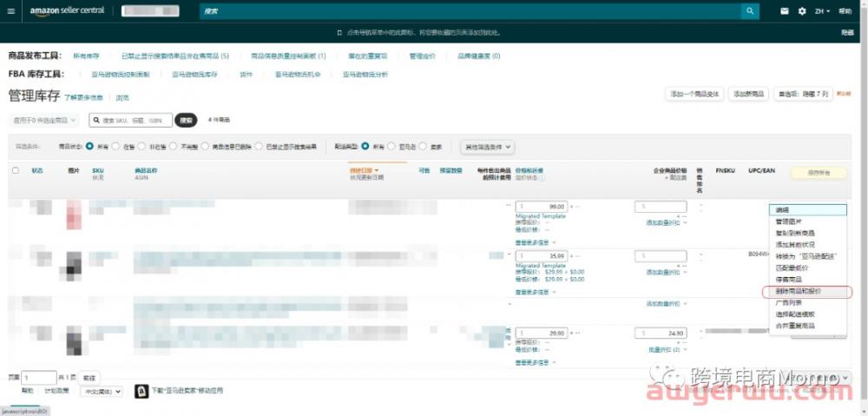
Task: Open 亚马逊物流分析 link
Action: 365,74
